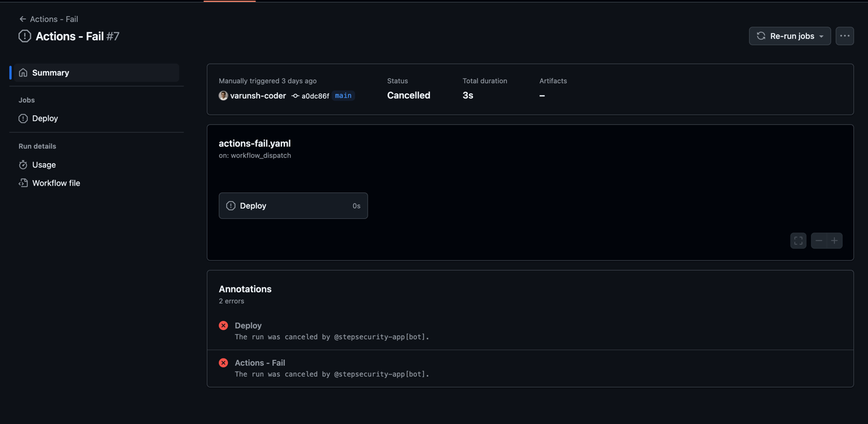Open the three-dot more options menu
Screen dimensions: 868x424
pos(844,36)
